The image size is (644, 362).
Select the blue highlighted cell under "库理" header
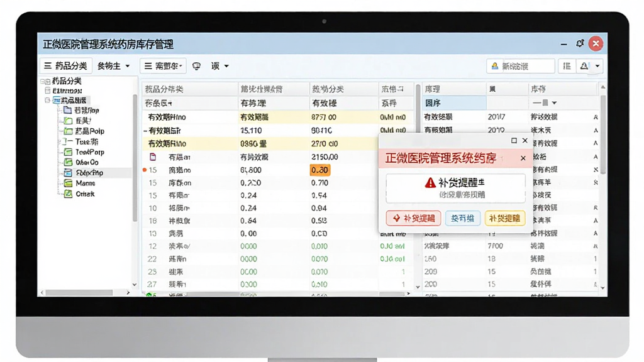point(454,102)
